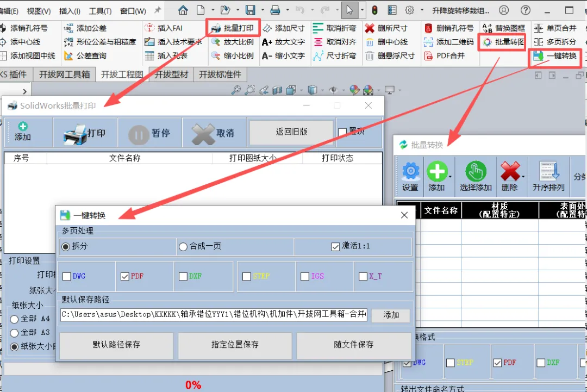
Task: Click 插入FAI tool
Action: [164, 28]
